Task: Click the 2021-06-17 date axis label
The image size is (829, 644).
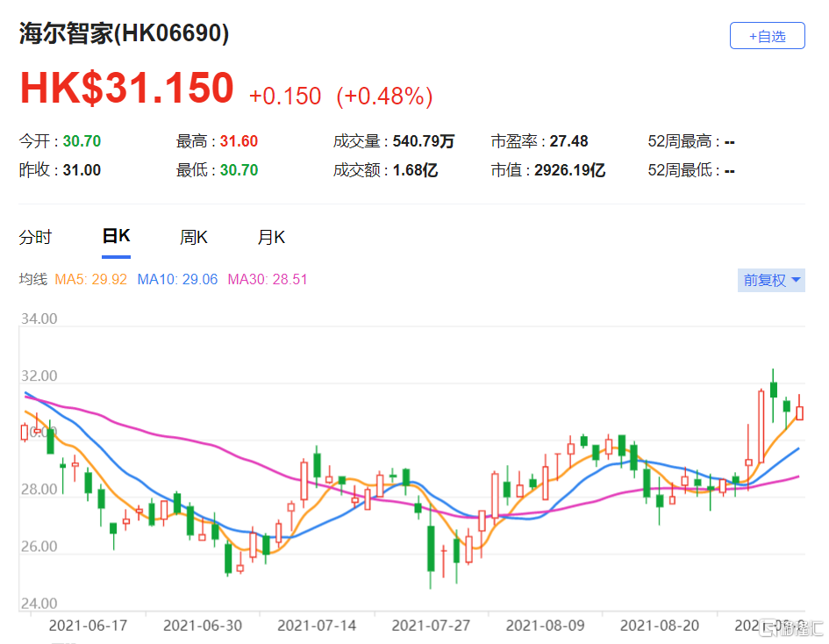Action: pyautogui.click(x=88, y=626)
